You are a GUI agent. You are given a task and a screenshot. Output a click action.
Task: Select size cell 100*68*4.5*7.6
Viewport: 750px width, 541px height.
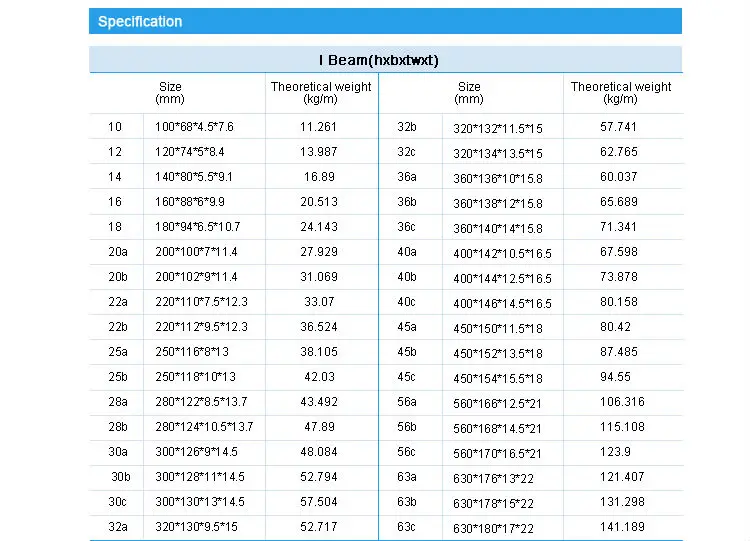pyautogui.click(x=194, y=127)
